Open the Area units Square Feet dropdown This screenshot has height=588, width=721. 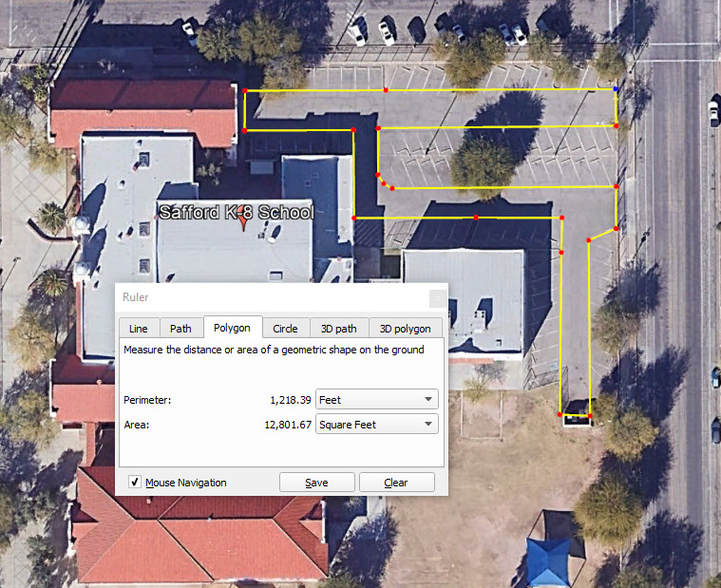[376, 425]
